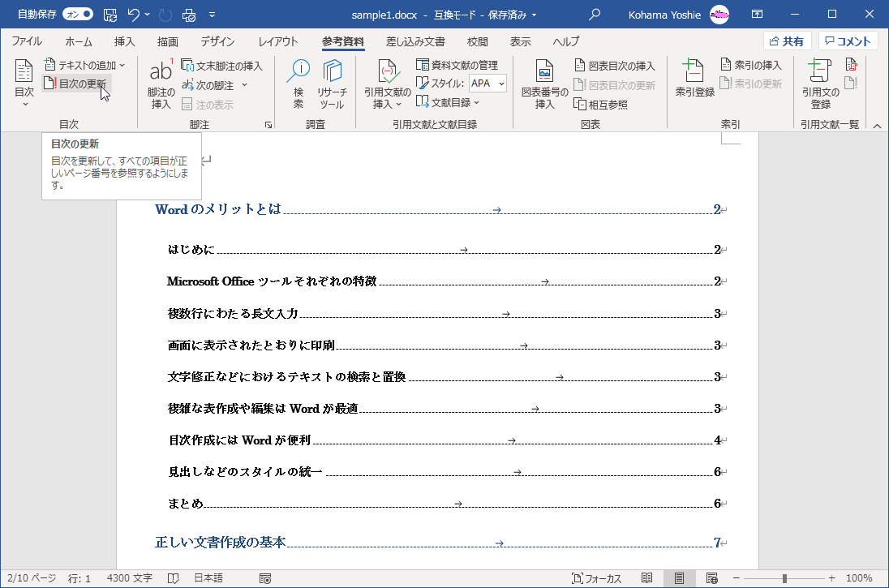This screenshot has height=588, width=889.
Task: Open the テキストの追加 dropdown
Action: 84,65
